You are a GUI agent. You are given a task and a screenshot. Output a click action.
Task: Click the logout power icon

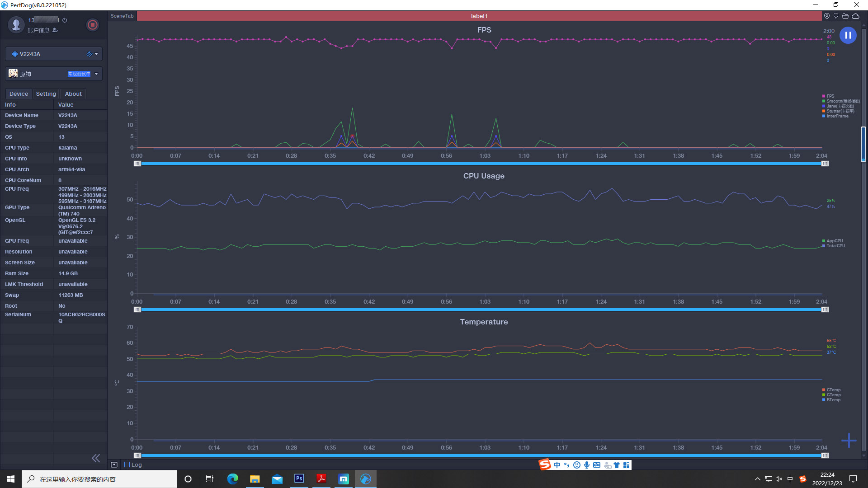(x=65, y=20)
